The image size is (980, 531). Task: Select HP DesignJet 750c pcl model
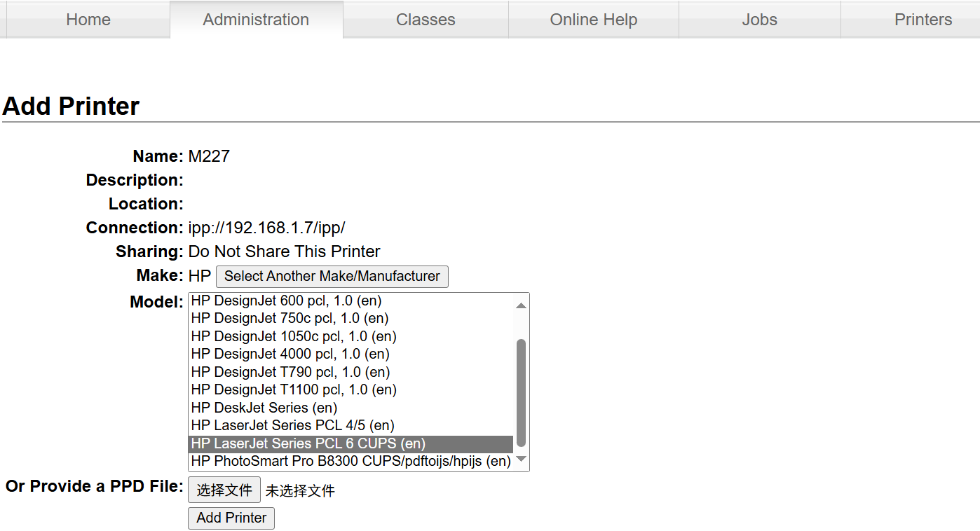tap(351, 318)
